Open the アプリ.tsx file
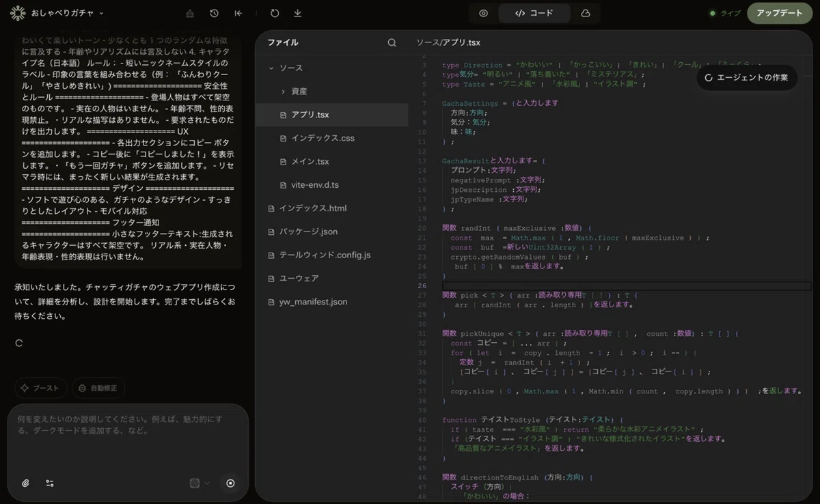820x504 pixels. [x=331, y=115]
